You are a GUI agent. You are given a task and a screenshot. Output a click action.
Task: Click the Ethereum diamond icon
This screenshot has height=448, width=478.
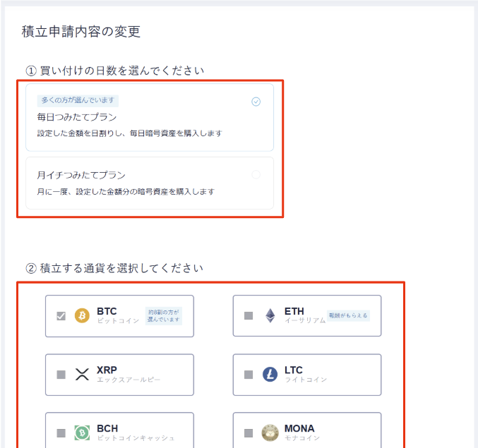point(270,315)
